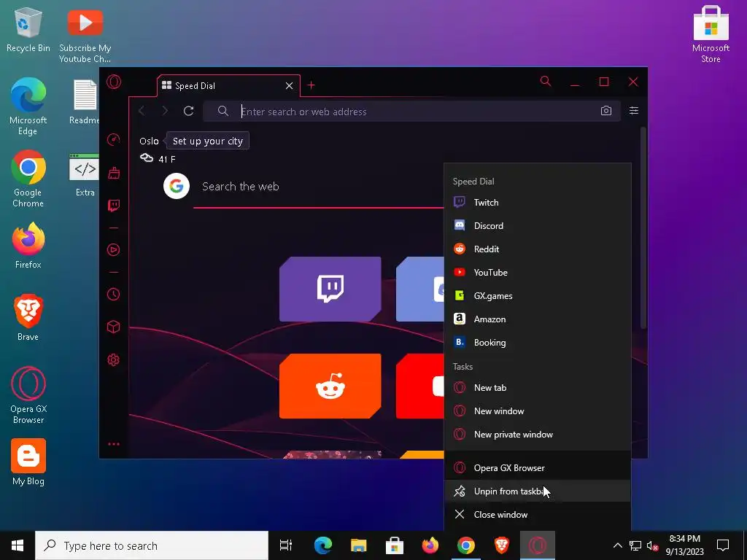Select Twitch in the jump list
The width and height of the screenshot is (747, 560).
[538, 203]
